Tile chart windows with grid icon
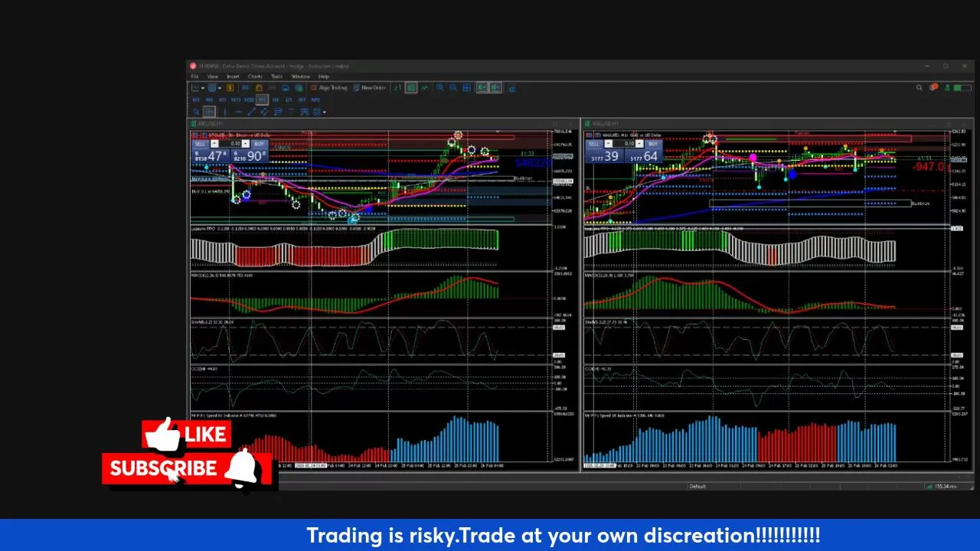 click(x=466, y=88)
